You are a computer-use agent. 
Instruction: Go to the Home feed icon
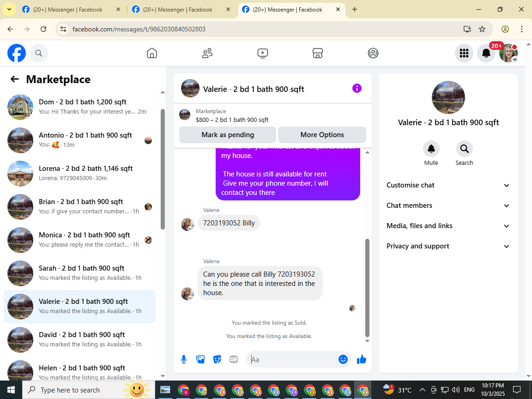tap(151, 53)
